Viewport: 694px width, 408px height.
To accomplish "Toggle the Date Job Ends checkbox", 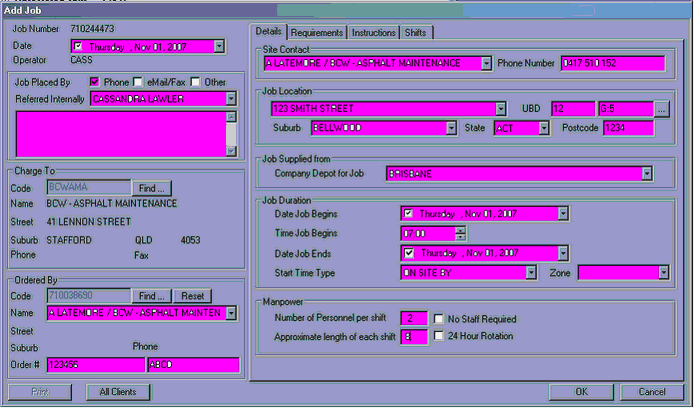I will point(409,253).
